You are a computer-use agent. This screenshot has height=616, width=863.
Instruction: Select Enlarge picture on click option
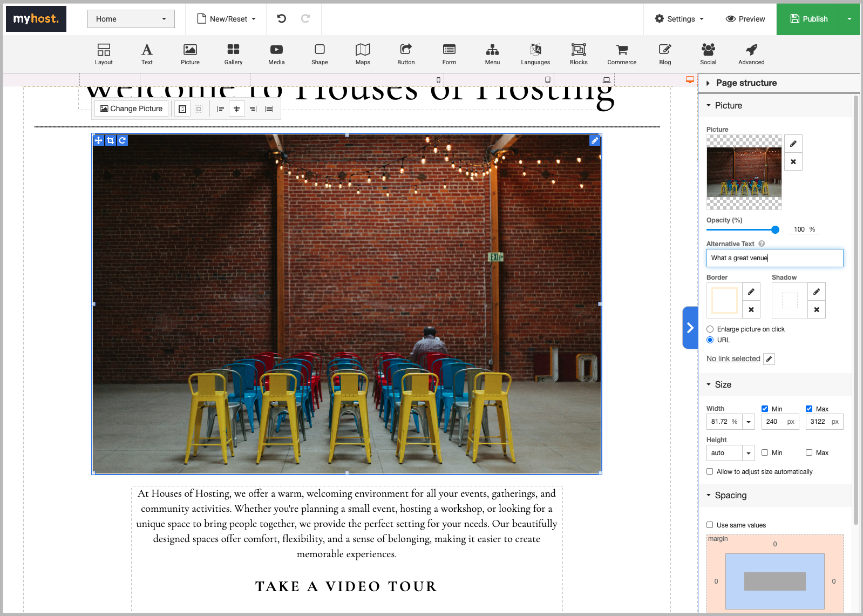tap(710, 329)
